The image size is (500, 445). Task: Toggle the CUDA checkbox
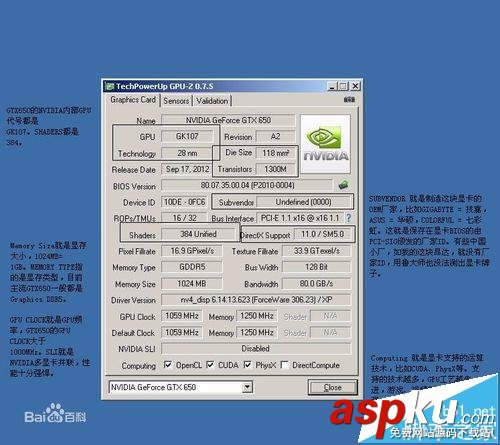pos(210,365)
